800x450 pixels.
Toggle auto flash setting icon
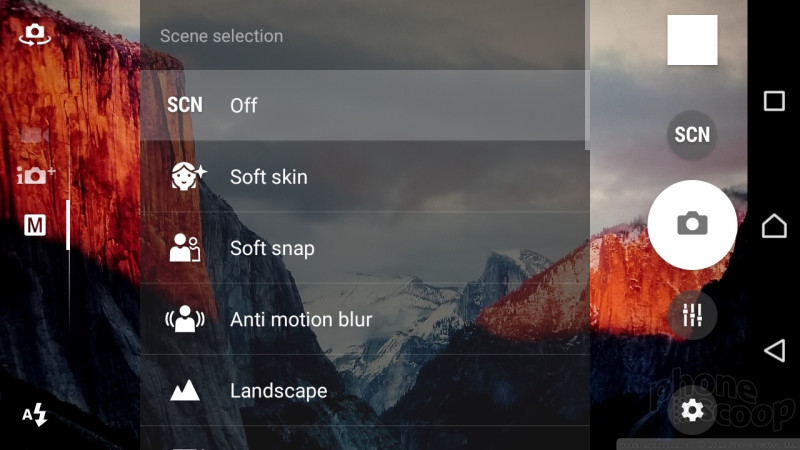[x=35, y=414]
